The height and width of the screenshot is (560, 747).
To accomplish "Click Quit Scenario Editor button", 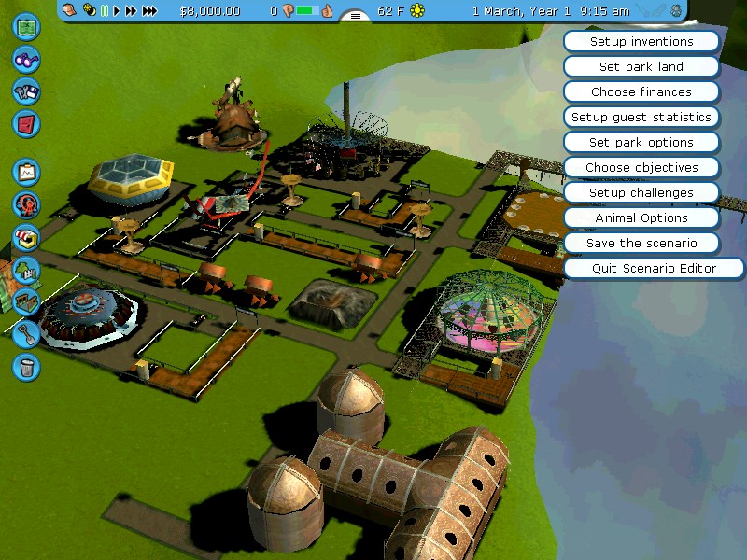I will point(654,269).
